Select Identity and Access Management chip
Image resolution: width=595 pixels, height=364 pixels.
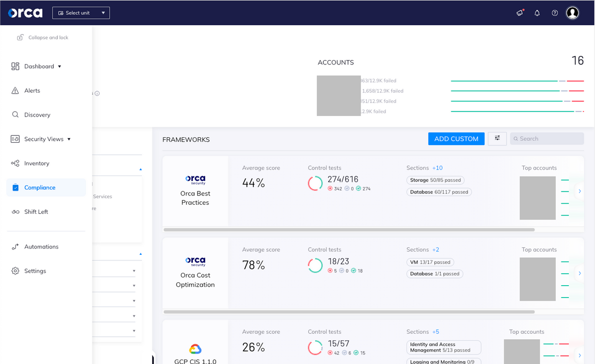444,347
